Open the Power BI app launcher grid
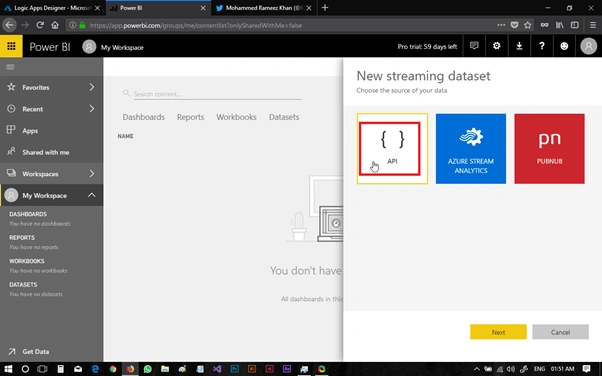The image size is (602, 376). coord(11,46)
